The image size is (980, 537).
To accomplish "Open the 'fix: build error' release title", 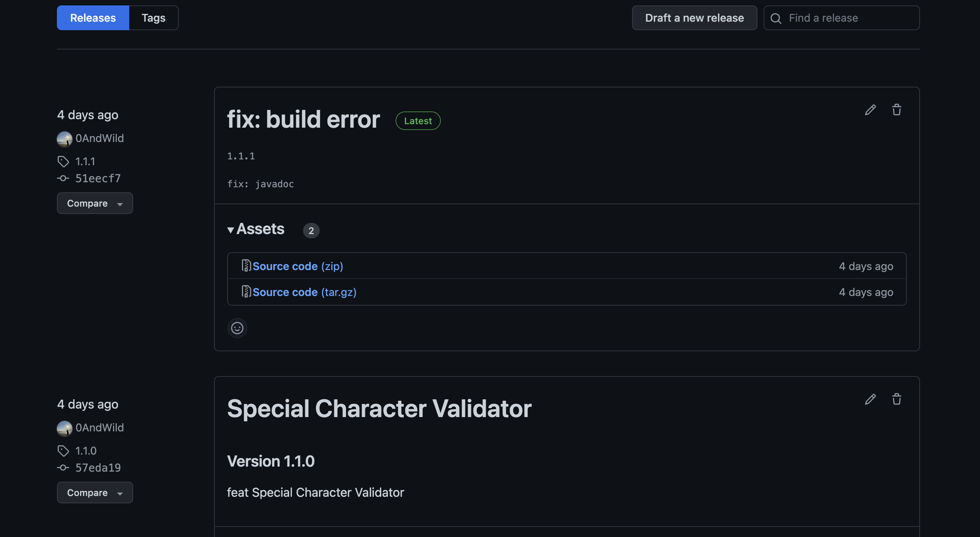I will pos(303,119).
